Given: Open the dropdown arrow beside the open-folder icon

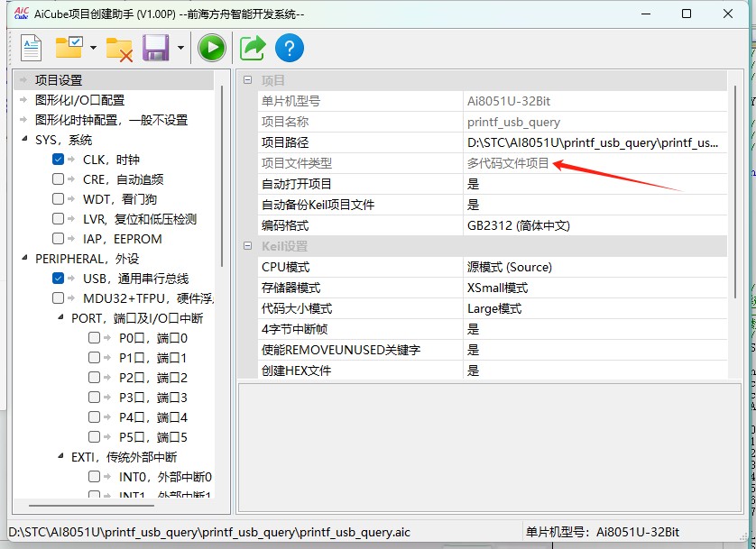Looking at the screenshot, I should pos(93,48).
